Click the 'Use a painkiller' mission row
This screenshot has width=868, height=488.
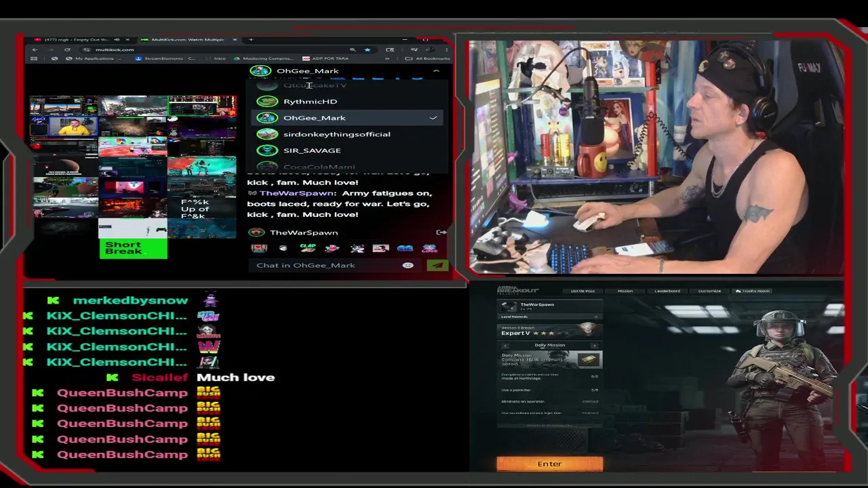coord(550,390)
